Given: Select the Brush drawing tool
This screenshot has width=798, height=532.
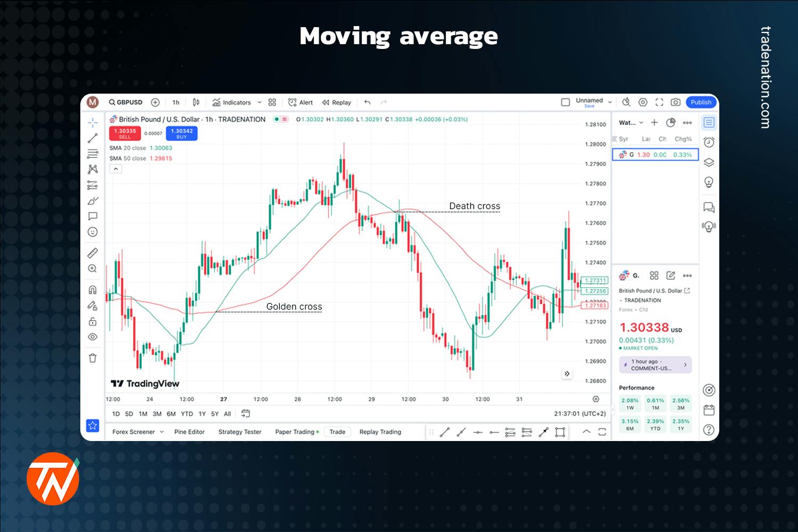Looking at the screenshot, I should coord(93,201).
